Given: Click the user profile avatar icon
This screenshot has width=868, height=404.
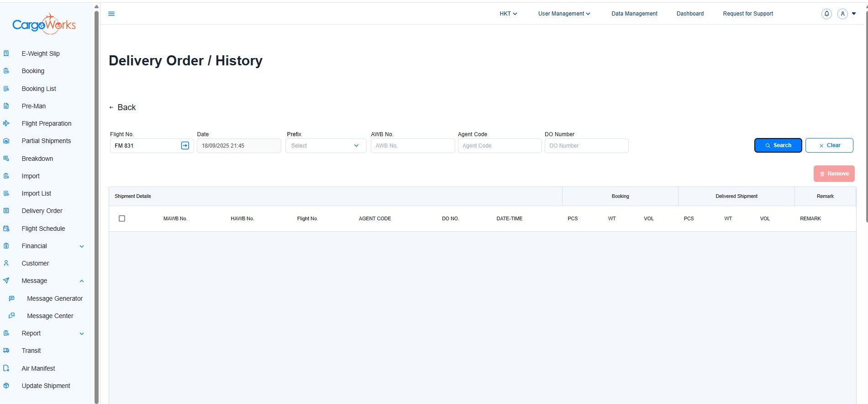Looking at the screenshot, I should click(842, 14).
